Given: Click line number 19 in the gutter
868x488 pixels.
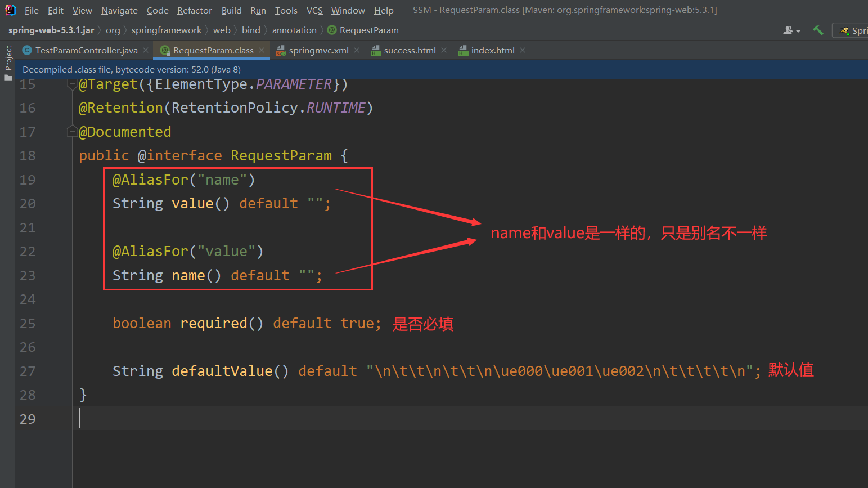Looking at the screenshot, I should tap(28, 180).
